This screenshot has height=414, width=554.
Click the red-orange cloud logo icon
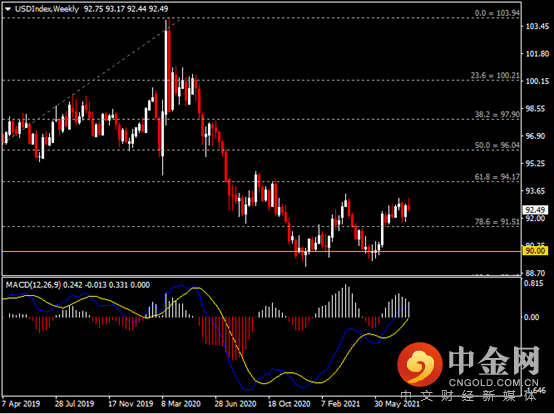(x=420, y=365)
